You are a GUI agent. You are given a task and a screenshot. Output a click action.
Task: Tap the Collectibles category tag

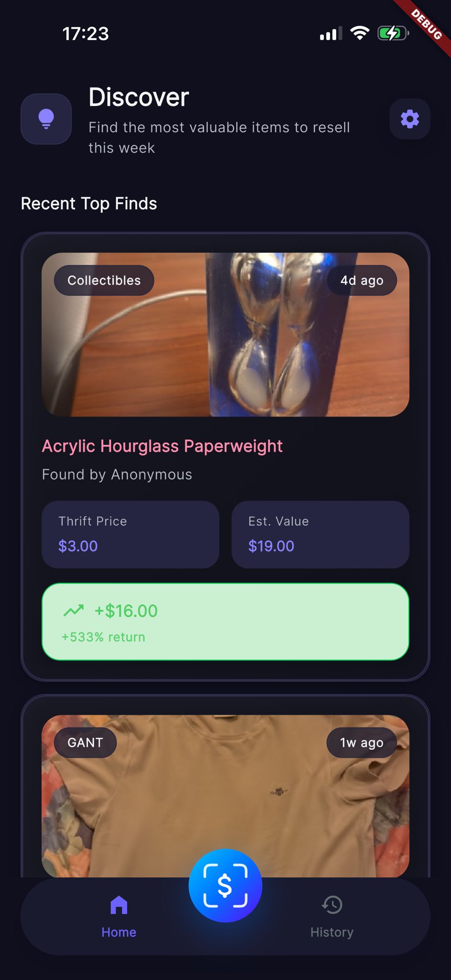click(x=104, y=280)
